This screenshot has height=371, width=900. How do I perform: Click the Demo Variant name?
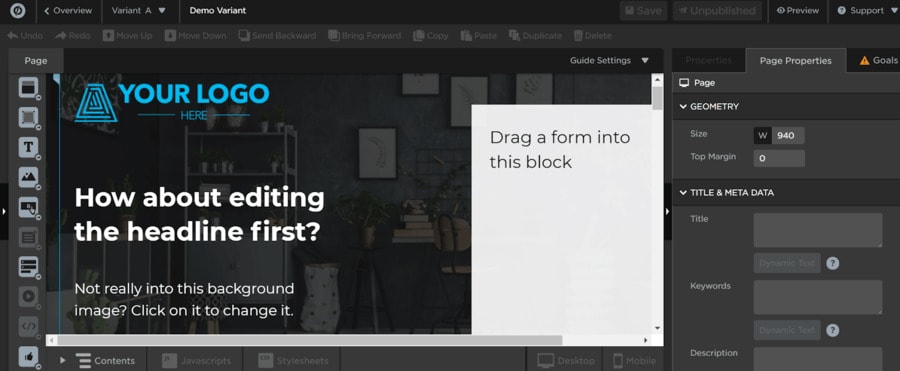tap(218, 10)
